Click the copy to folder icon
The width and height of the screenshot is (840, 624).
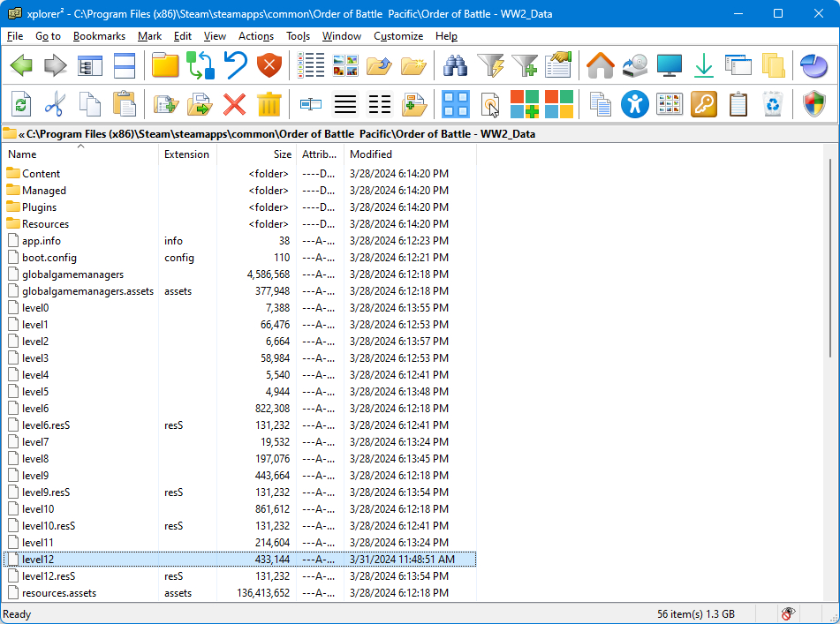(165, 104)
